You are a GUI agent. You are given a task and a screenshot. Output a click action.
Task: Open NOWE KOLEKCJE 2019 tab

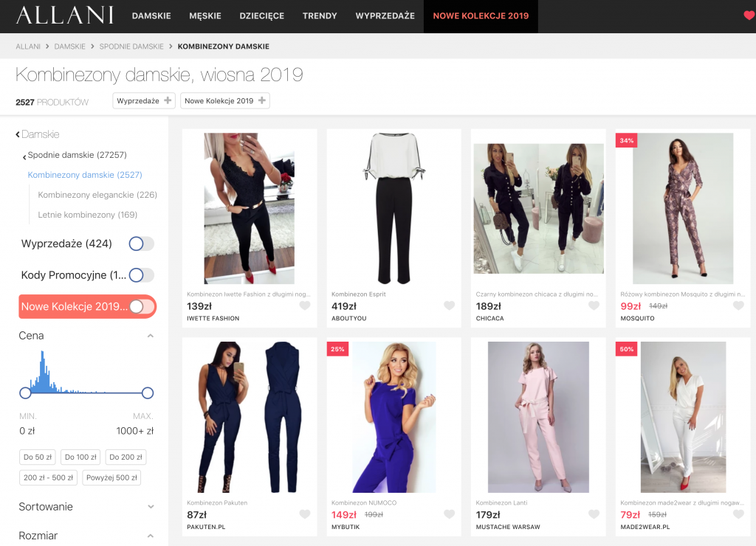(481, 16)
